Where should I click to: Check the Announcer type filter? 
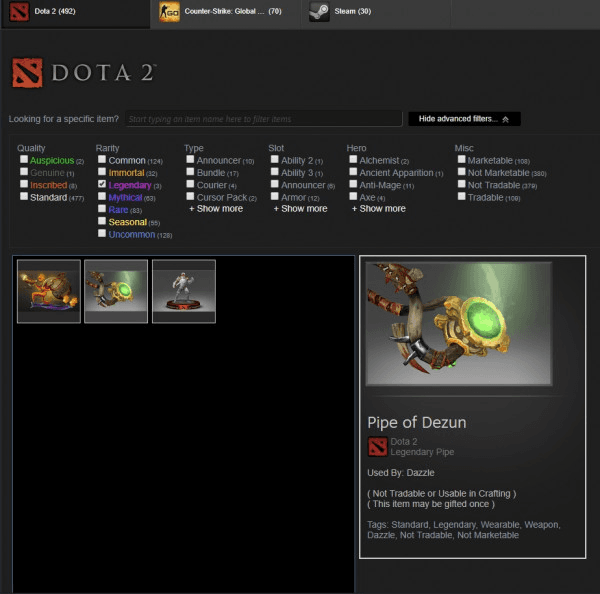[x=190, y=159]
